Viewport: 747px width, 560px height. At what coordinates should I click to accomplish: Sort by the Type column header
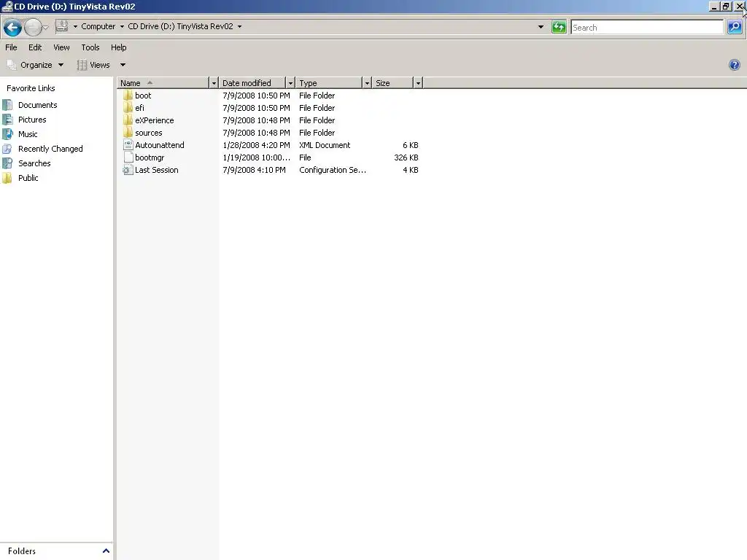point(329,83)
